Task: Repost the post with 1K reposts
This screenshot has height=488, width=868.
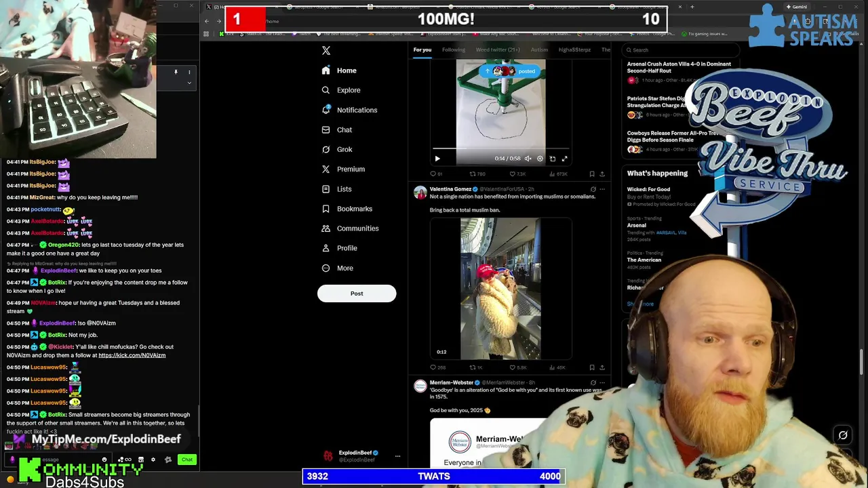Action: [476, 367]
